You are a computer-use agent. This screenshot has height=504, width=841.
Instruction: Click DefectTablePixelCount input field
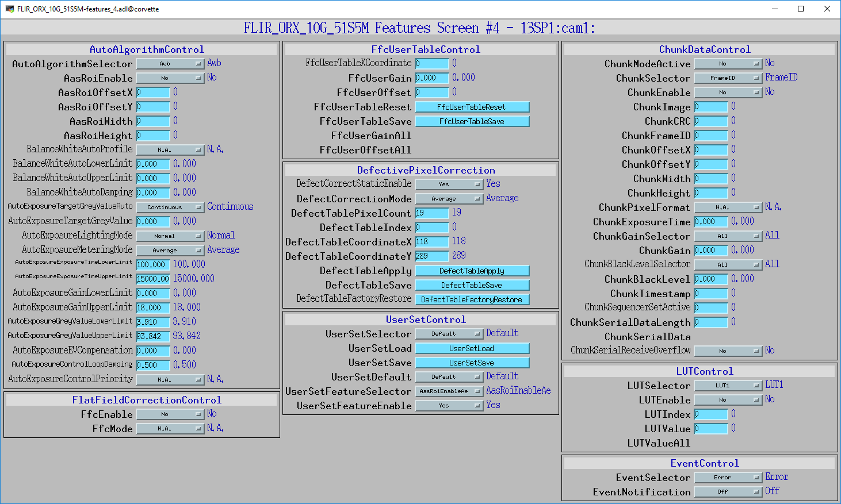tap(432, 213)
